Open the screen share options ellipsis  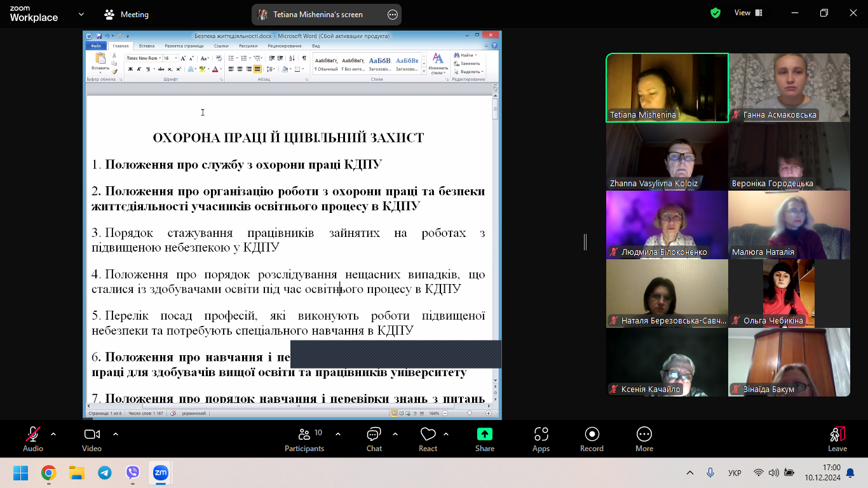click(x=393, y=14)
